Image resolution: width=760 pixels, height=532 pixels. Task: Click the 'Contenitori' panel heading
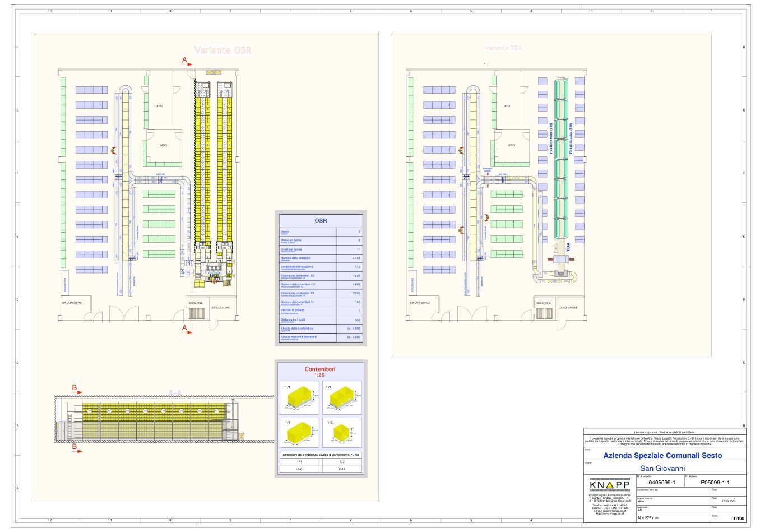point(320,369)
